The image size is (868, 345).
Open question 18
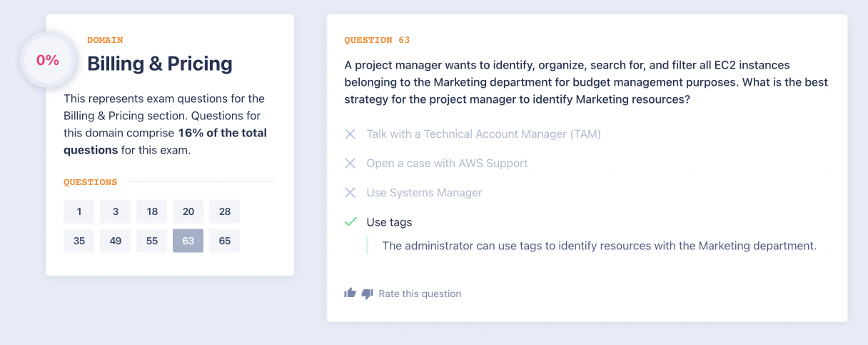pos(152,211)
